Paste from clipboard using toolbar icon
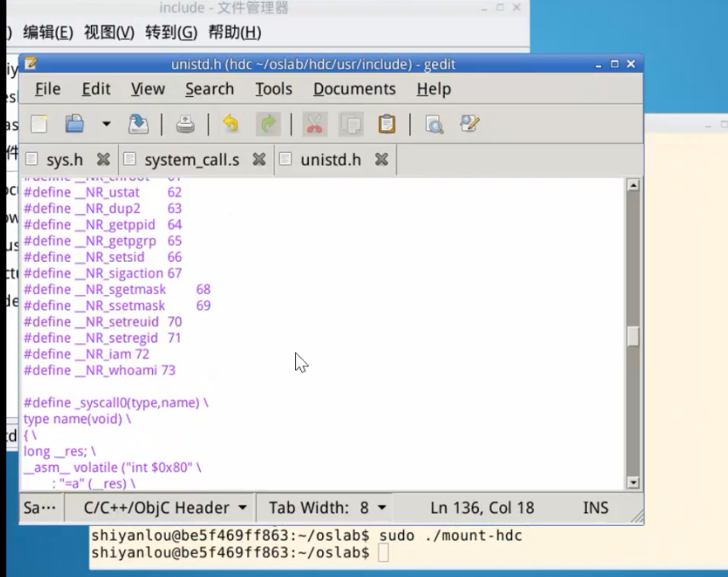 click(387, 124)
